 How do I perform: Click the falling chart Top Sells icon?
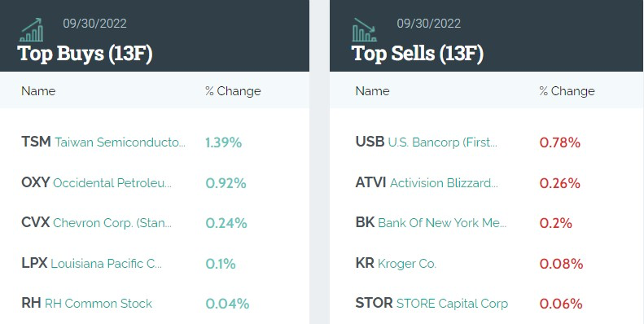[x=364, y=29]
